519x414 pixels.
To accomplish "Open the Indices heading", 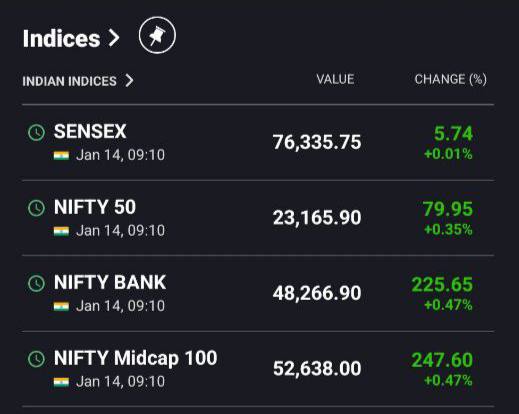I will [x=62, y=39].
